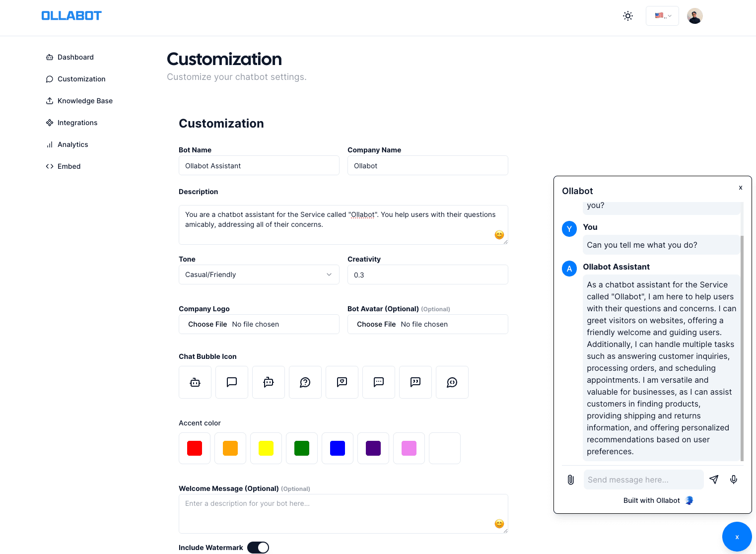Activate the microphone voice input
The width and height of the screenshot is (756, 554).
tap(734, 480)
